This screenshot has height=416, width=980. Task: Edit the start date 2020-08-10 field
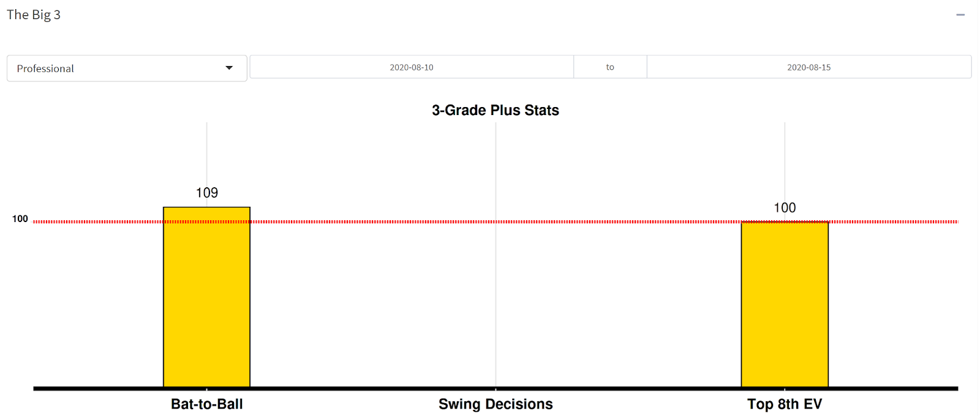(x=412, y=67)
